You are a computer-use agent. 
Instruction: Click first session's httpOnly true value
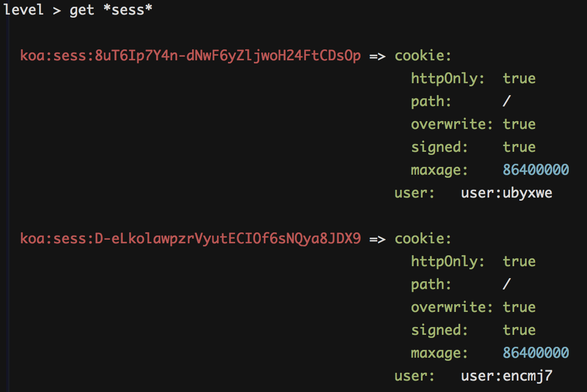(x=519, y=79)
